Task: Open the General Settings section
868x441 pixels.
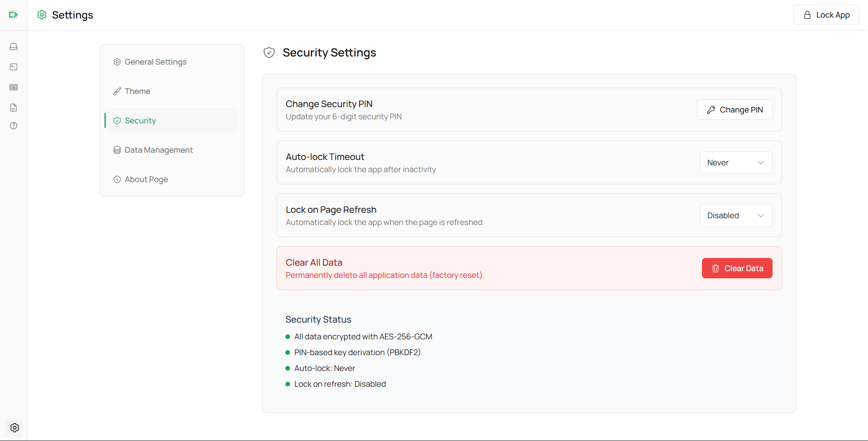Action: click(x=155, y=62)
